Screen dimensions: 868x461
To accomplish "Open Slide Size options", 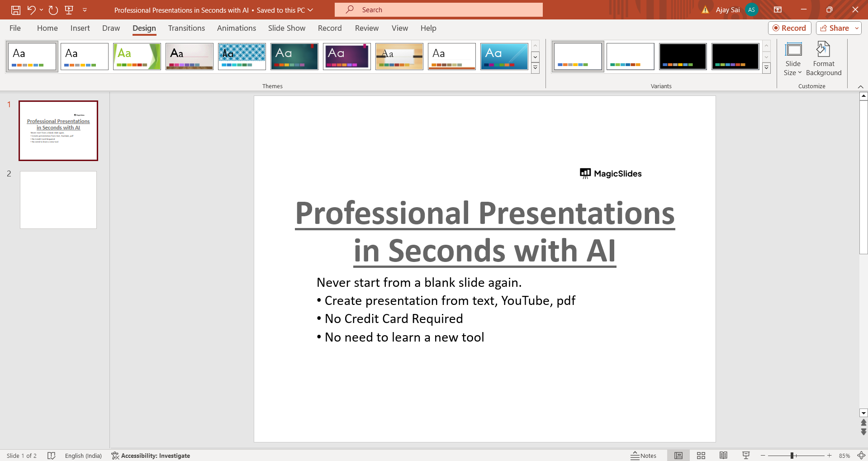I will point(792,59).
